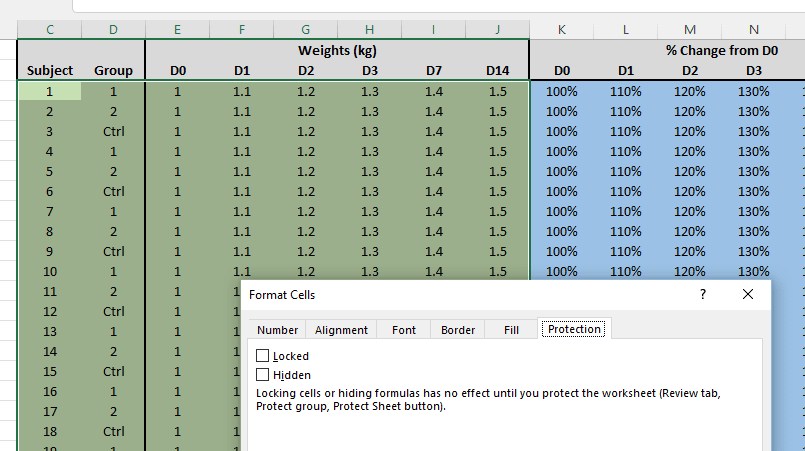Viewport: 805px width, 451px height.
Task: Open the Border tab
Action: (458, 330)
